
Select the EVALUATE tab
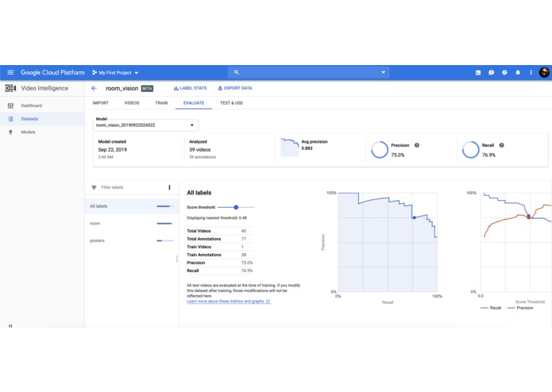click(194, 103)
